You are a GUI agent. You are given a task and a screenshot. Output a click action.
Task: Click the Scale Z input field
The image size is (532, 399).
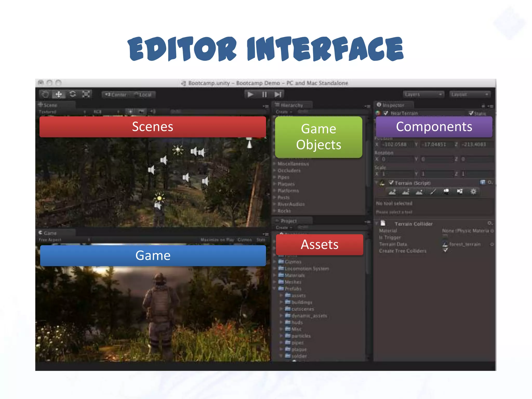click(x=477, y=174)
